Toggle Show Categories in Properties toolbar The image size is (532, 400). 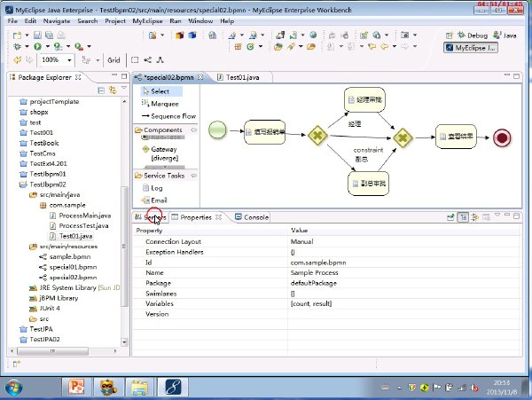463,217
